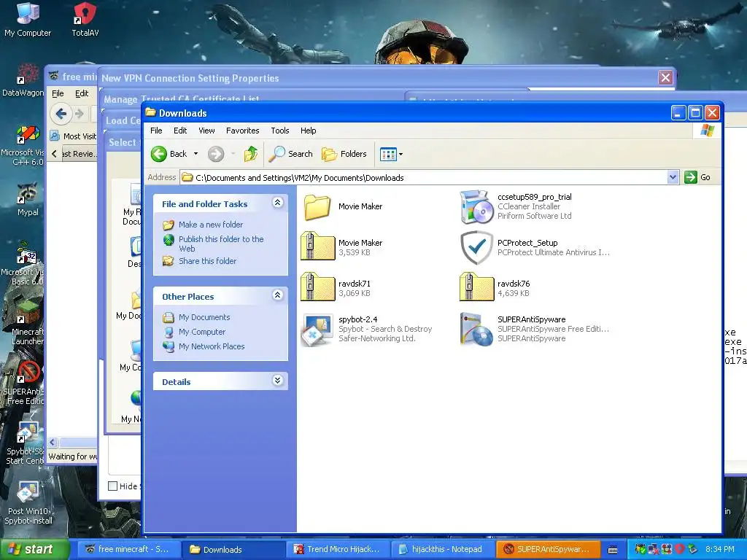Expand the address bar dropdown
The width and height of the screenshot is (747, 560).
672,178
